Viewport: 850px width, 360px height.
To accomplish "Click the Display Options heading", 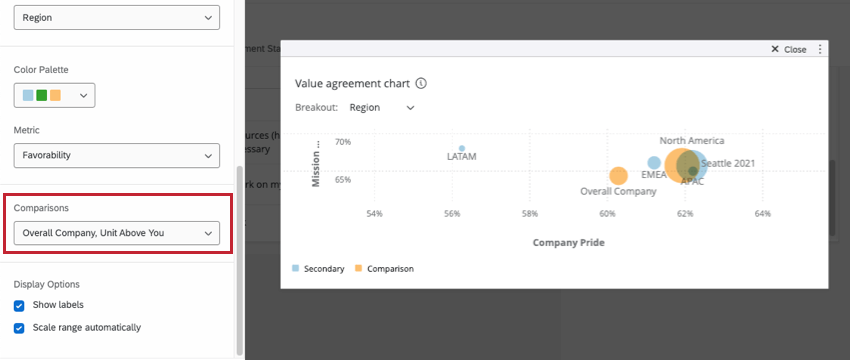I will 47,284.
